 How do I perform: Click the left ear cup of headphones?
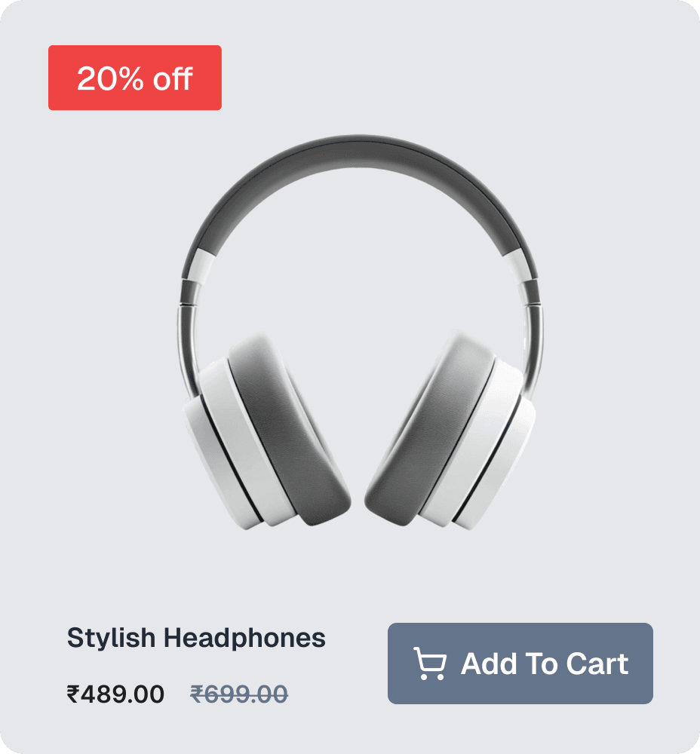point(267,433)
